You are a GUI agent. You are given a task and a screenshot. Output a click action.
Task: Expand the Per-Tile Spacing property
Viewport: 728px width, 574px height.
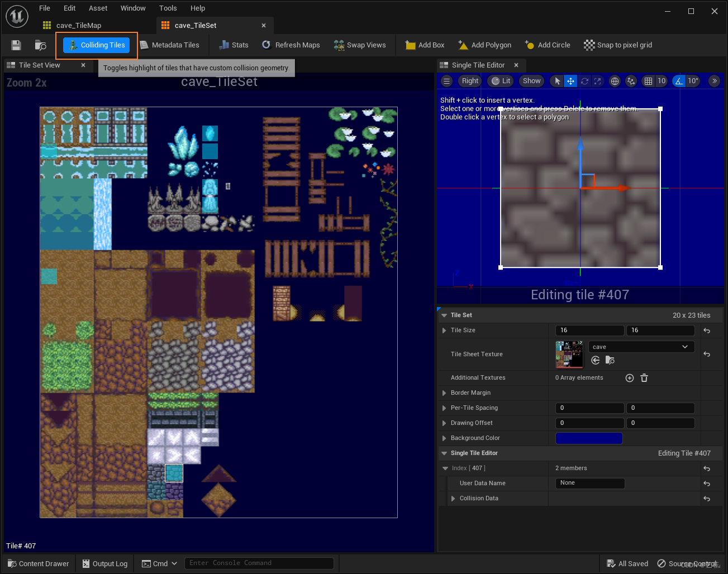tap(444, 408)
